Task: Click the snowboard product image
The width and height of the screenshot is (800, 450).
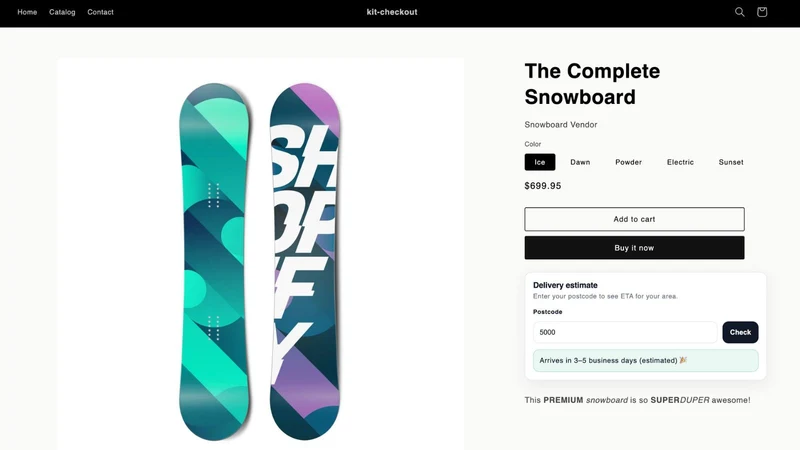Action: pos(260,260)
